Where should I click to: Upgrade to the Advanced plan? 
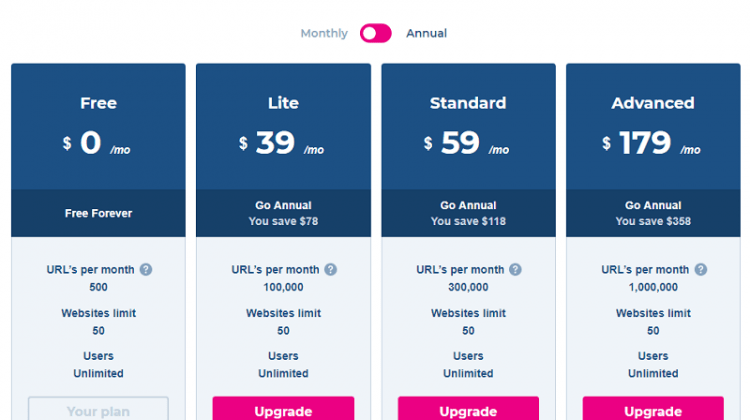[653, 409]
